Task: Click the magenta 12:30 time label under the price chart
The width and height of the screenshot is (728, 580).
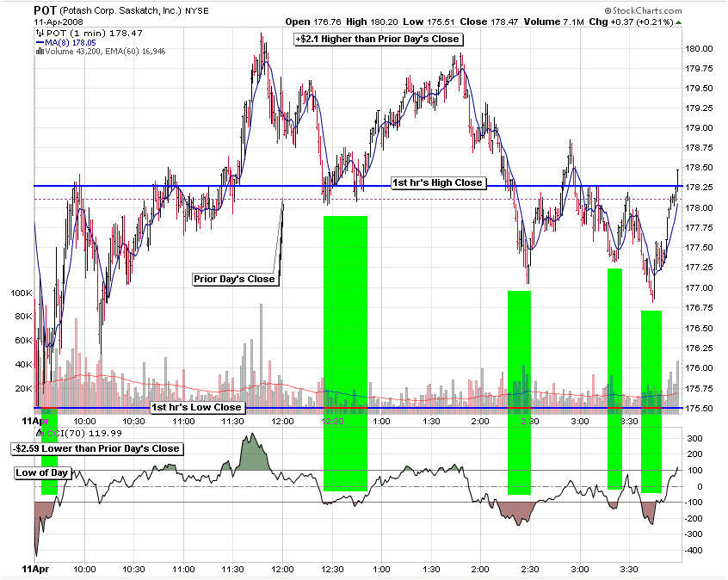Action: tap(332, 421)
